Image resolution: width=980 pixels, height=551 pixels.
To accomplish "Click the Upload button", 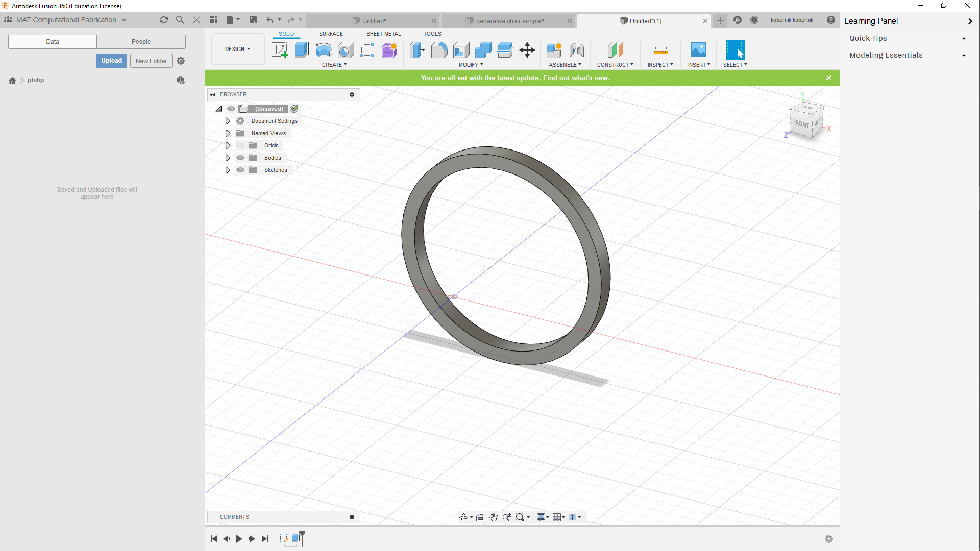I will point(111,60).
